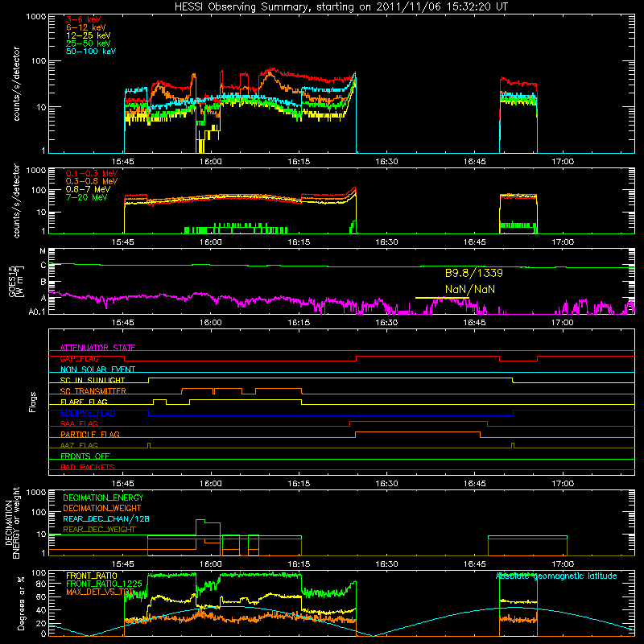
Task: Select the SAA_FLAG label
Action: click(79, 424)
